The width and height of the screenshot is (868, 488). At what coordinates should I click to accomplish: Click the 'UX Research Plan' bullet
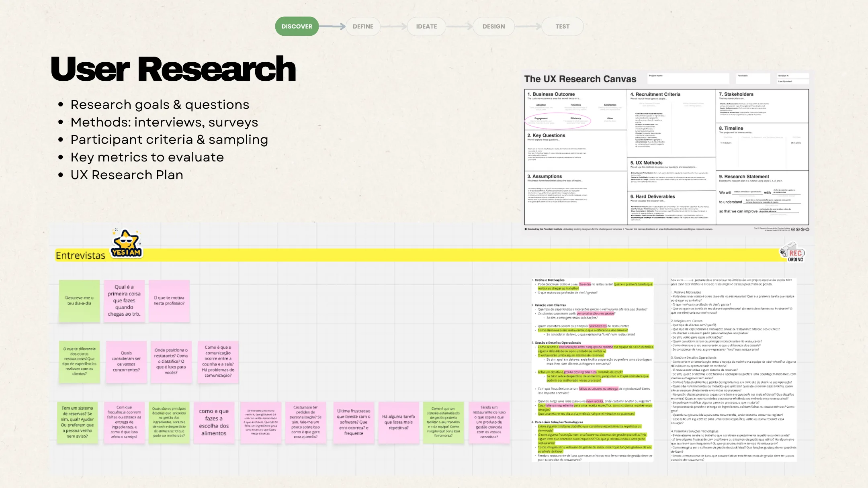(x=127, y=175)
